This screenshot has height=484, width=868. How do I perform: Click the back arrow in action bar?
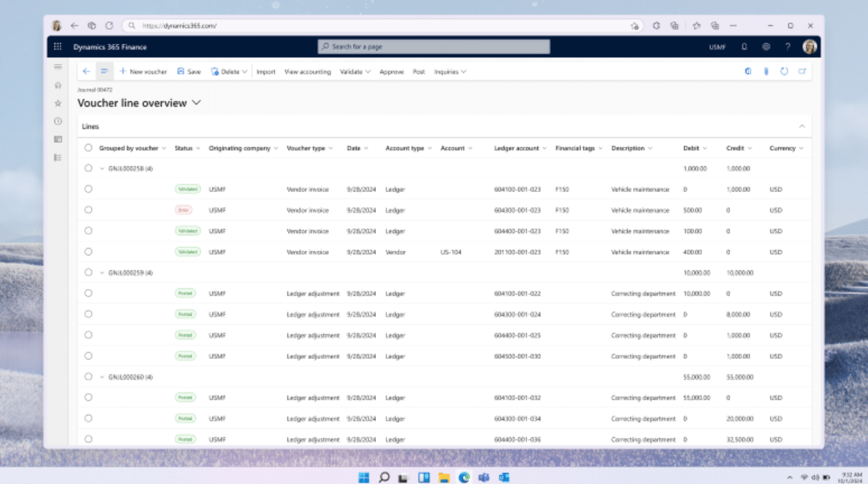pos(86,71)
